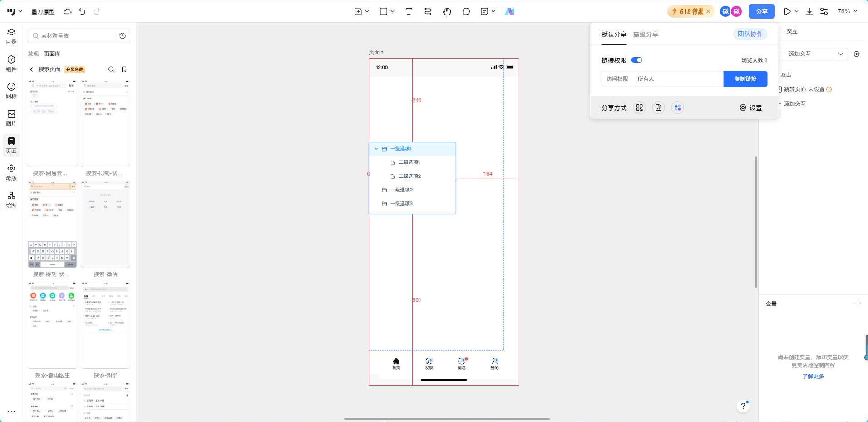This screenshot has height=422, width=868.
Task: Open the 76% zoom dropdown
Action: (x=847, y=11)
